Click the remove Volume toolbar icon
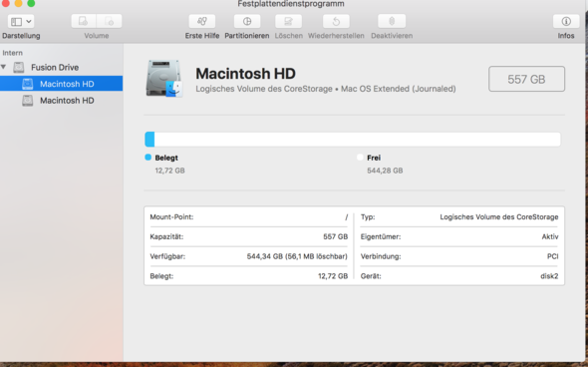The height and width of the screenshot is (367, 588). pyautogui.click(x=109, y=21)
